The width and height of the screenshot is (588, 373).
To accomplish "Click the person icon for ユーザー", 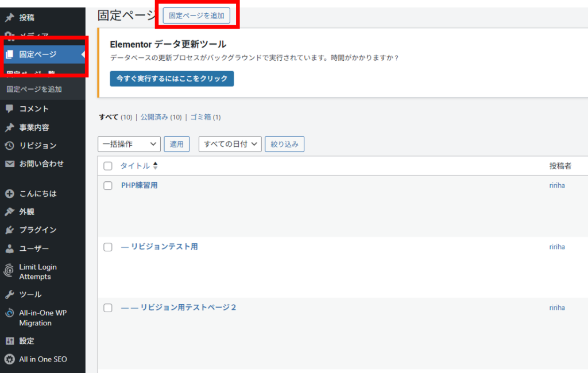I will (9, 248).
